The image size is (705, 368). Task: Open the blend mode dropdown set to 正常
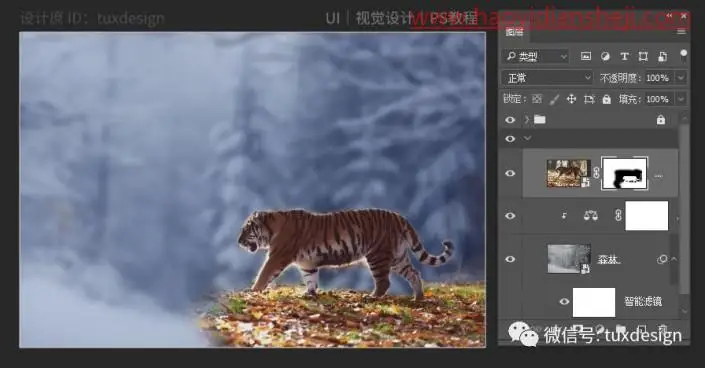click(x=547, y=78)
